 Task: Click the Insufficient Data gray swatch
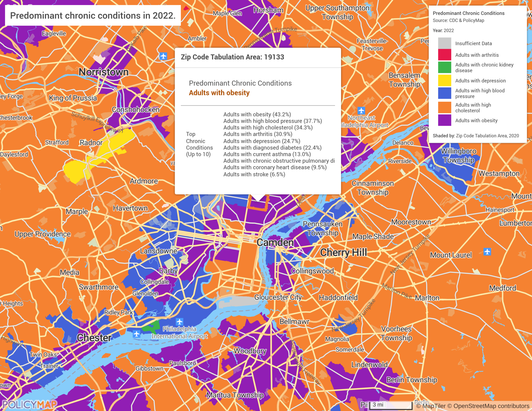[x=444, y=43]
